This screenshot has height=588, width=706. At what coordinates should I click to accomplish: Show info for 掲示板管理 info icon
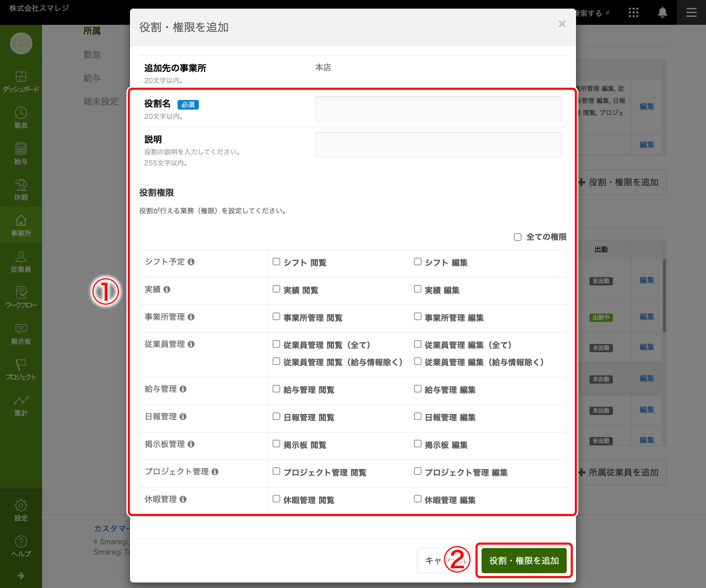pos(191,444)
